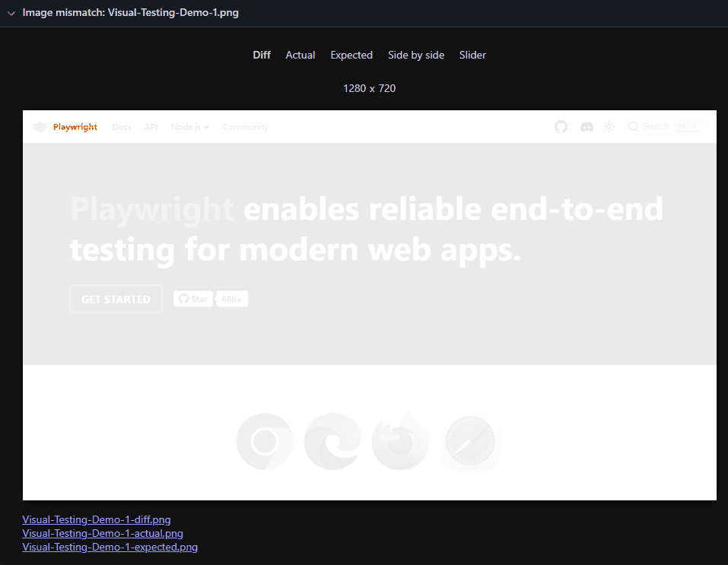Open Visual-Testing-Demo-1-expected.png link
728x565 pixels.
tap(110, 547)
